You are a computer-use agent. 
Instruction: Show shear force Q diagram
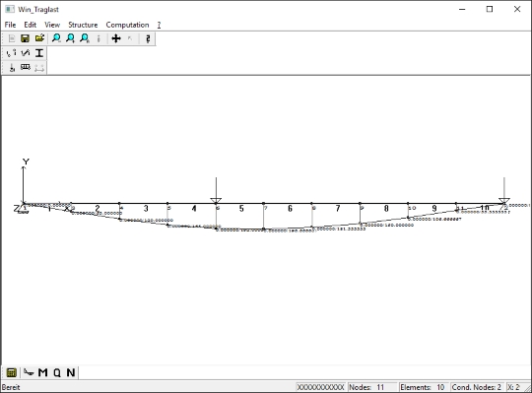tap(57, 372)
